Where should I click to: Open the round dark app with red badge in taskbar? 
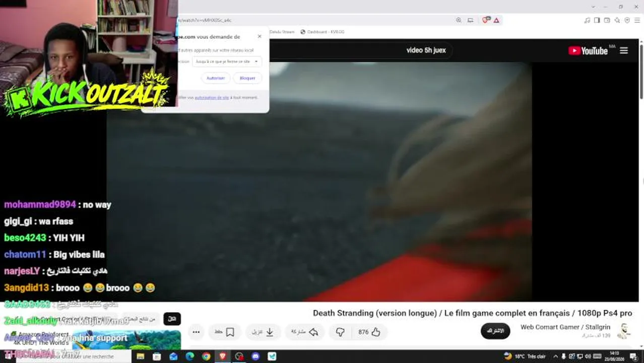click(x=239, y=356)
